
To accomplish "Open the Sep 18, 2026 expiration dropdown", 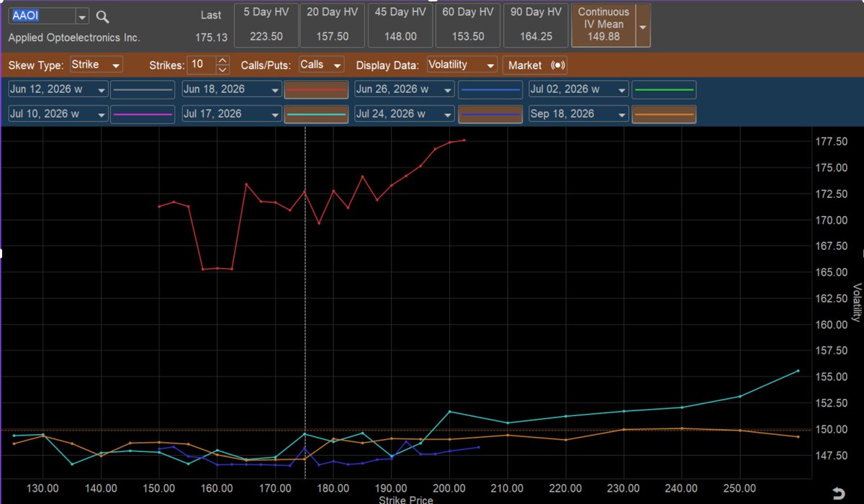I will pyautogui.click(x=577, y=114).
